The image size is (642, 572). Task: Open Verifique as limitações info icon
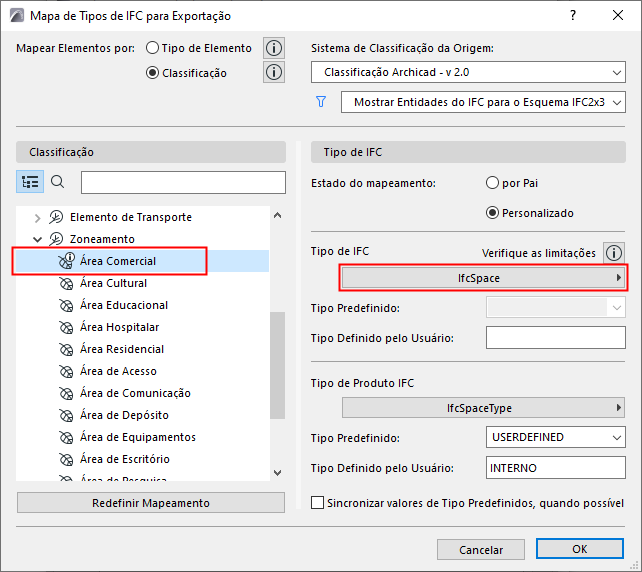click(615, 252)
